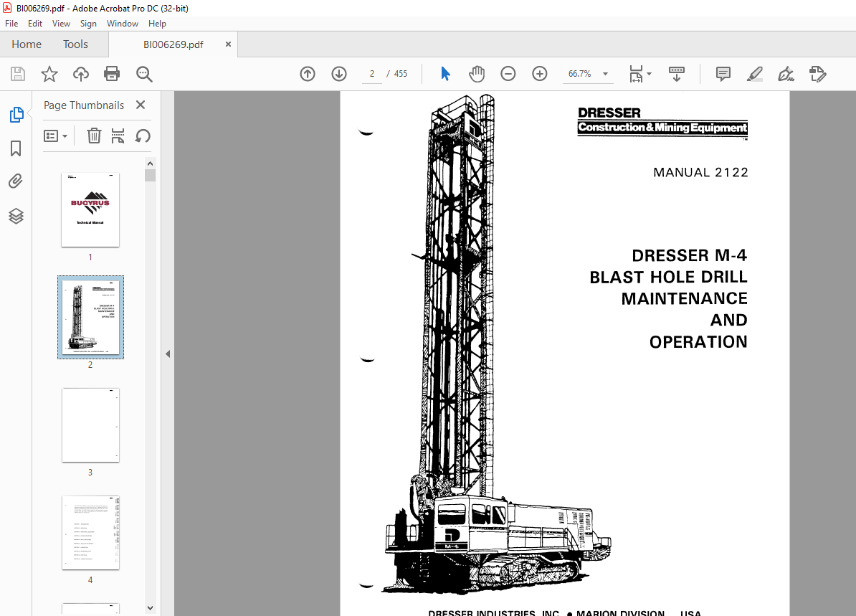Image resolution: width=856 pixels, height=616 pixels.
Task: Zoom out with the minus icon
Action: point(508,74)
